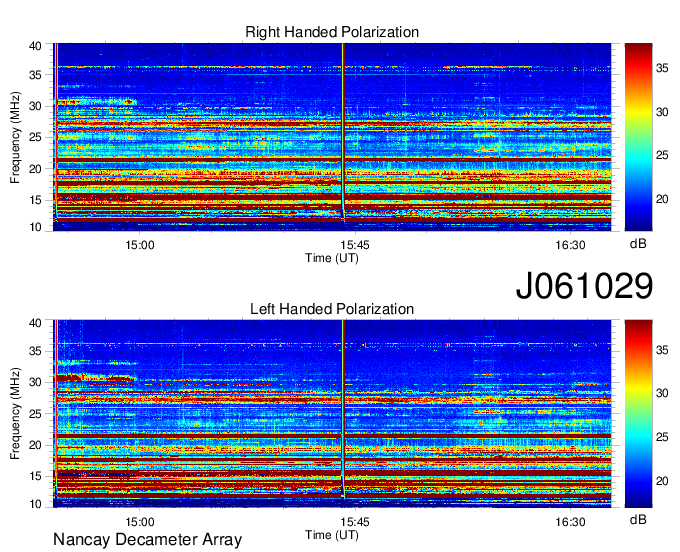This screenshot has width=680, height=552.
Task: Click the 30 dB tick on lower color bar
Action: click(662, 393)
